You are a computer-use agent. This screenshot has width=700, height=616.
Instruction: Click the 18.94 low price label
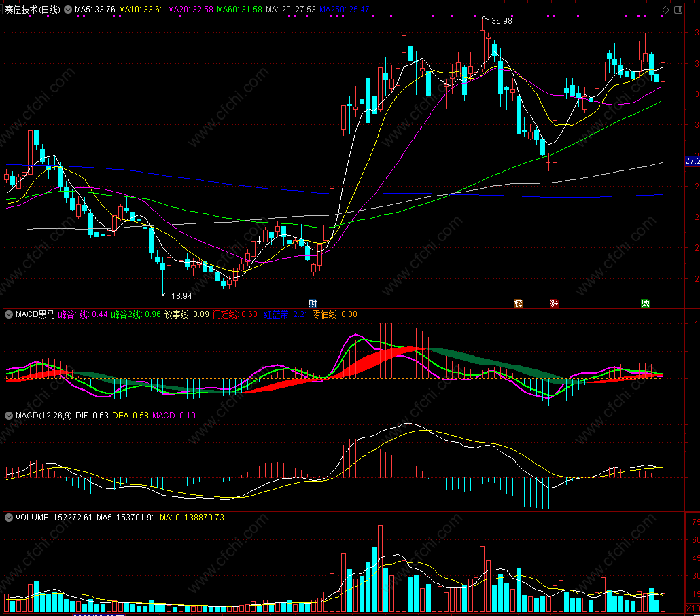[x=181, y=295]
